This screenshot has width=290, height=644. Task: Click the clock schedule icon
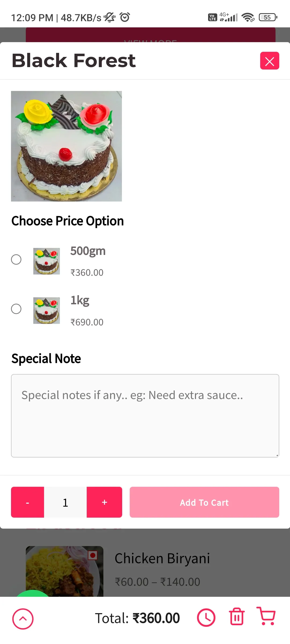(206, 618)
